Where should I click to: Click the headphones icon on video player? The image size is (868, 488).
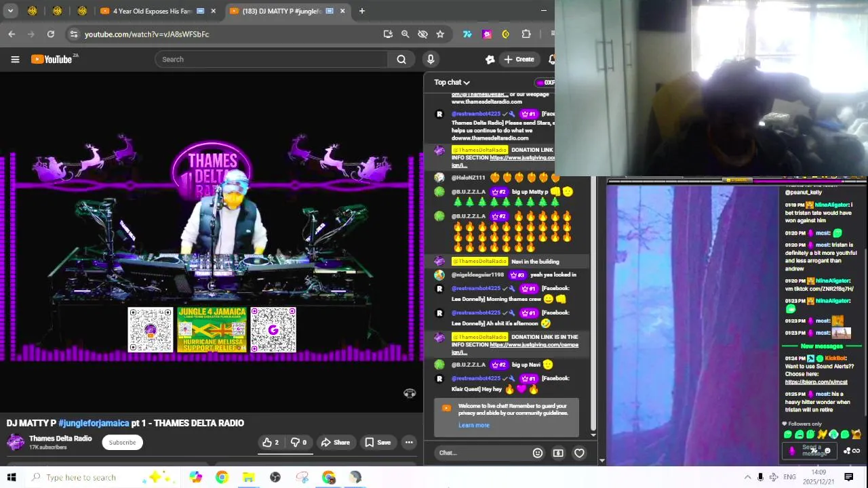410,393
